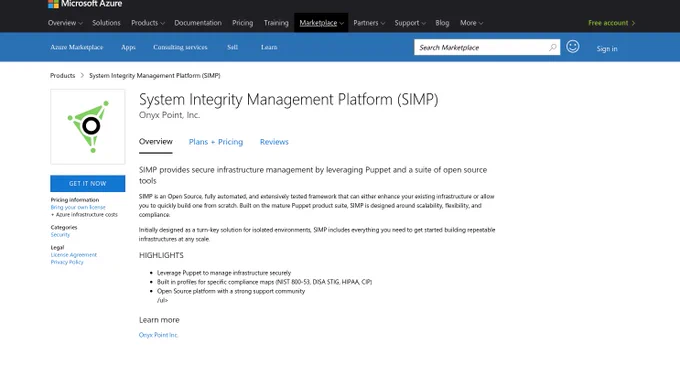The height and width of the screenshot is (365, 680).
Task: Click Products breadcrumb link
Action: (x=62, y=75)
